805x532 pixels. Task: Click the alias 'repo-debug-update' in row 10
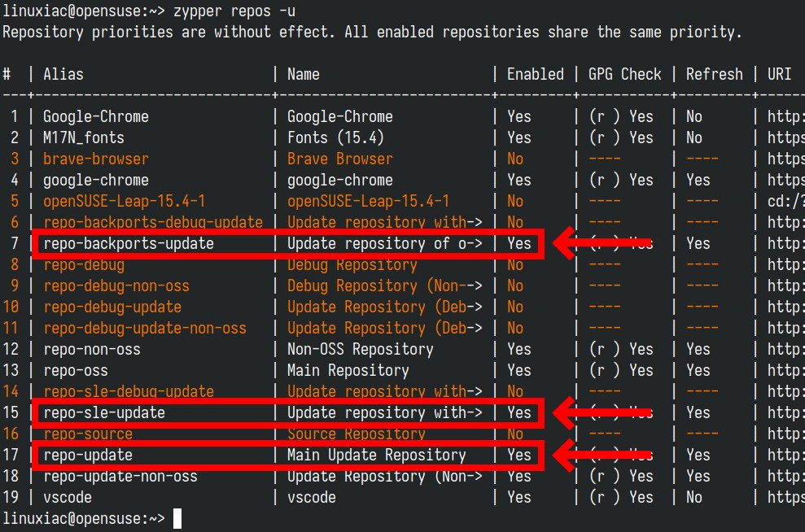pyautogui.click(x=112, y=307)
